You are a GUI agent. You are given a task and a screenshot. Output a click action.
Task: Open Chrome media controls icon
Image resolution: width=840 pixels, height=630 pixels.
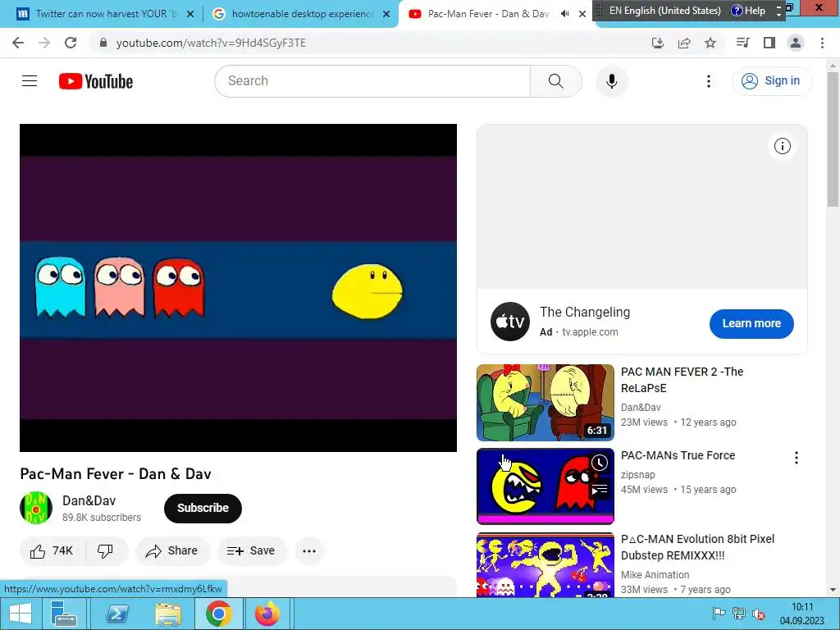(742, 43)
